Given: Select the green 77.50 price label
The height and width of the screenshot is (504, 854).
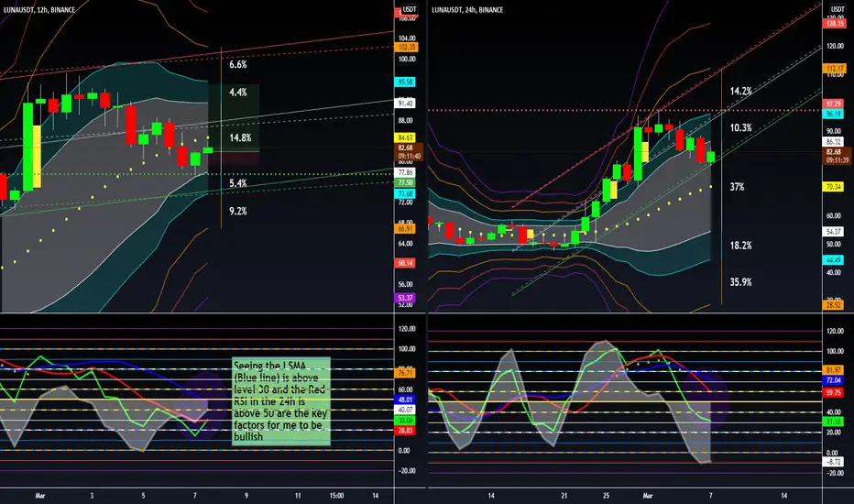Looking at the screenshot, I should click(406, 183).
